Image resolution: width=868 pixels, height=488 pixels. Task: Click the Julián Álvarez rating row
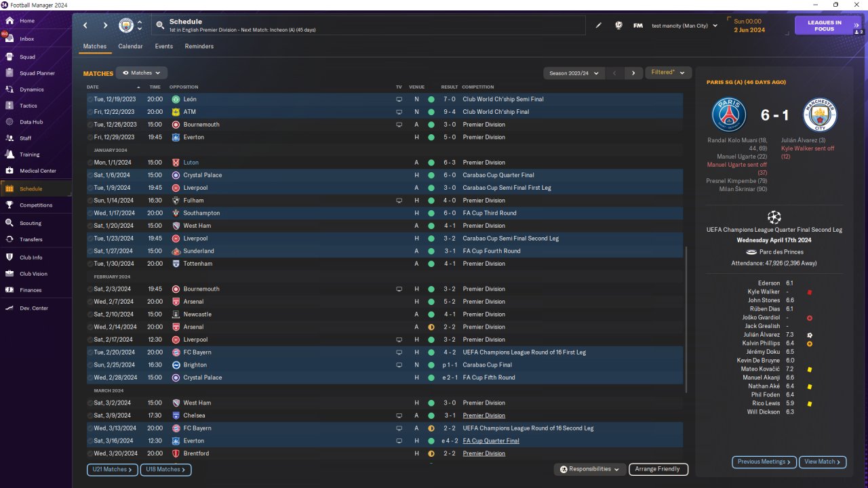775,335
